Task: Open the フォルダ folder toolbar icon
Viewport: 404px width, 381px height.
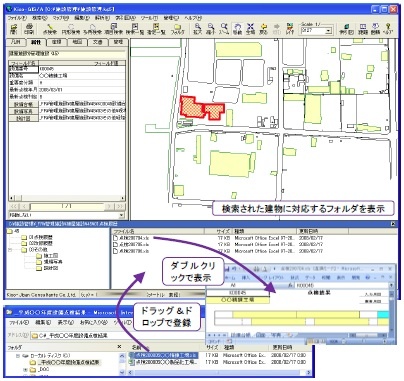Action: coord(178,29)
